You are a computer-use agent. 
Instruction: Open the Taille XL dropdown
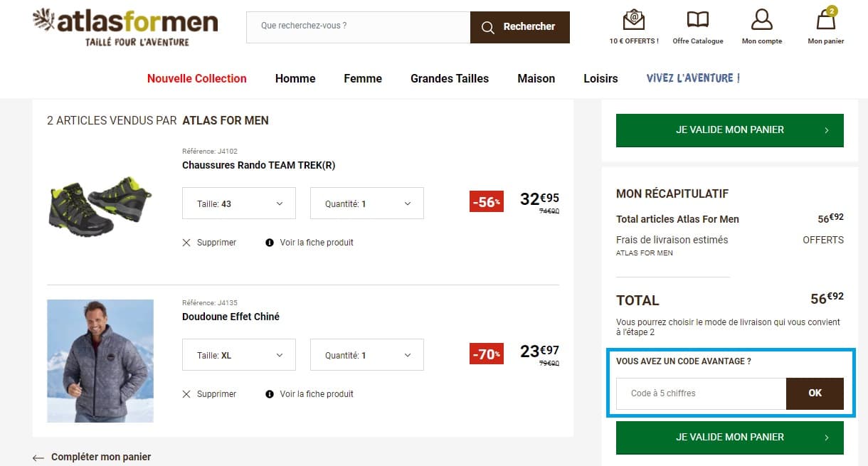click(238, 354)
